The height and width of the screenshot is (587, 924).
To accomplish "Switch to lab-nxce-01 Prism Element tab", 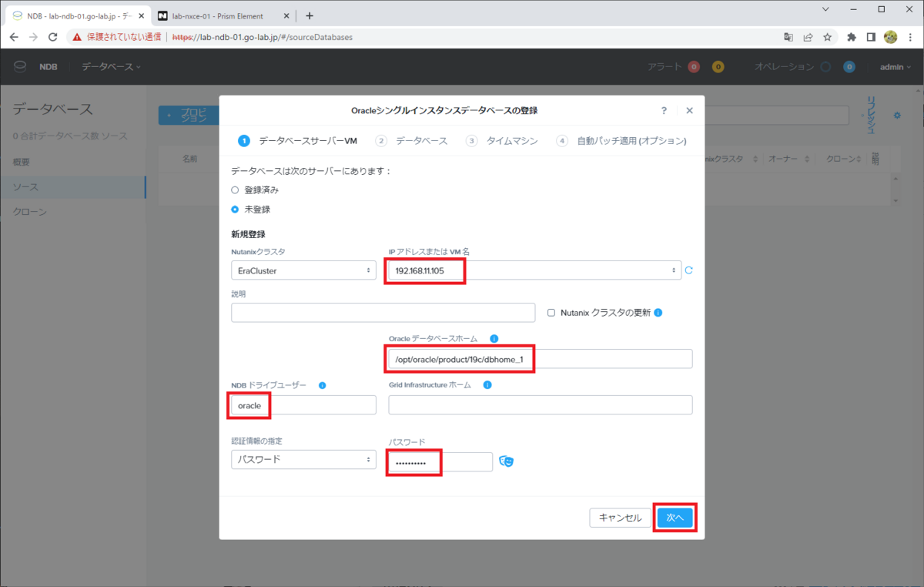I will pos(224,15).
